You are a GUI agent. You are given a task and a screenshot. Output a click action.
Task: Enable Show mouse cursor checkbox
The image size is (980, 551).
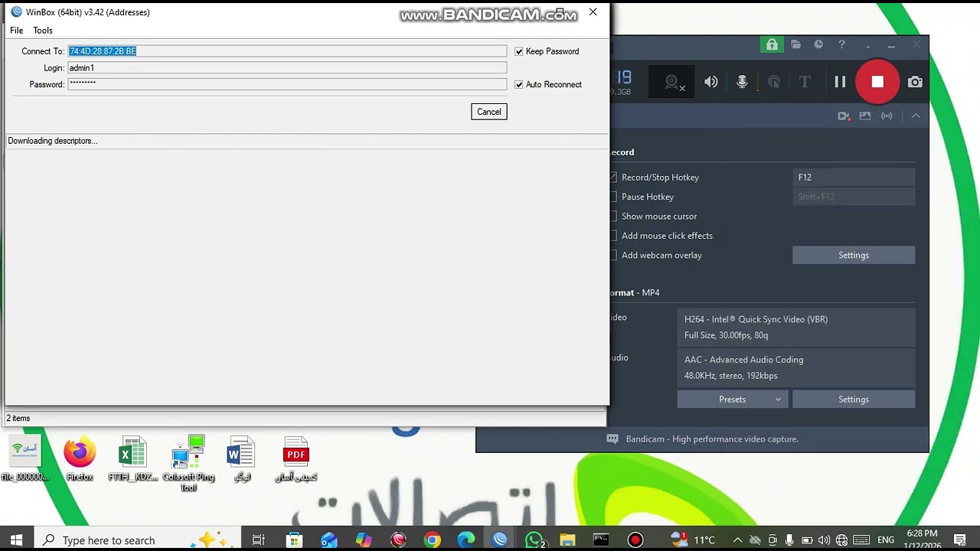612,216
